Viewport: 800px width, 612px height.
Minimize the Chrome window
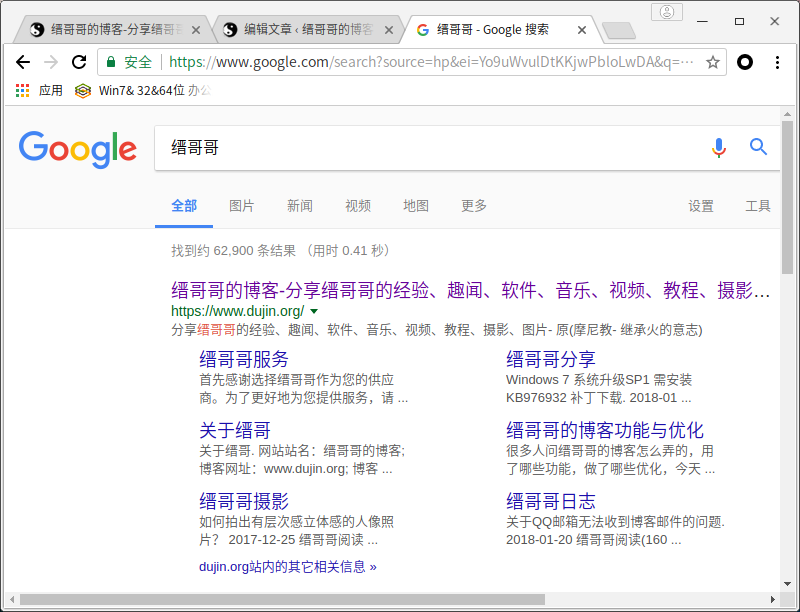coord(702,21)
